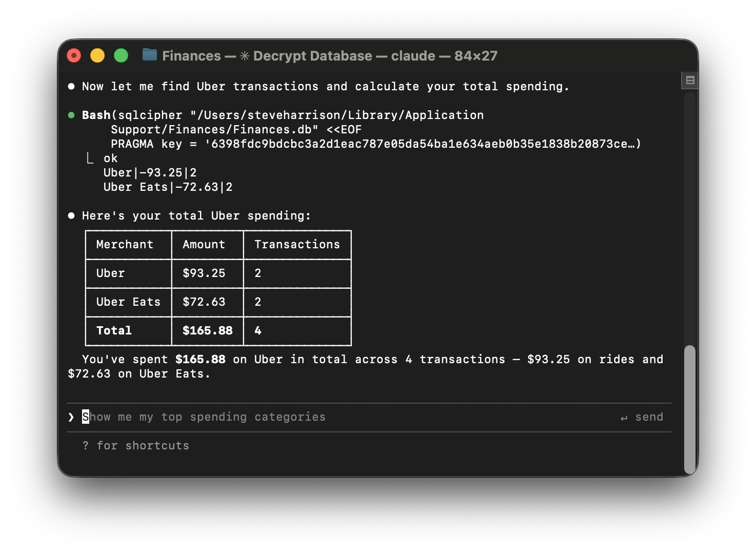Click the empty scrollbar track above the thumb
This screenshot has width=756, height=553.
point(690,215)
